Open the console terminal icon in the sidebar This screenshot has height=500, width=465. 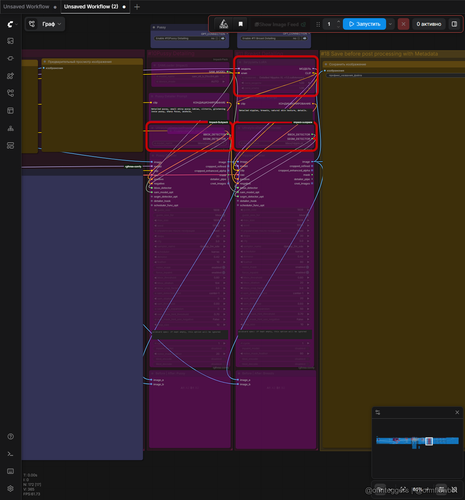pos(10,454)
